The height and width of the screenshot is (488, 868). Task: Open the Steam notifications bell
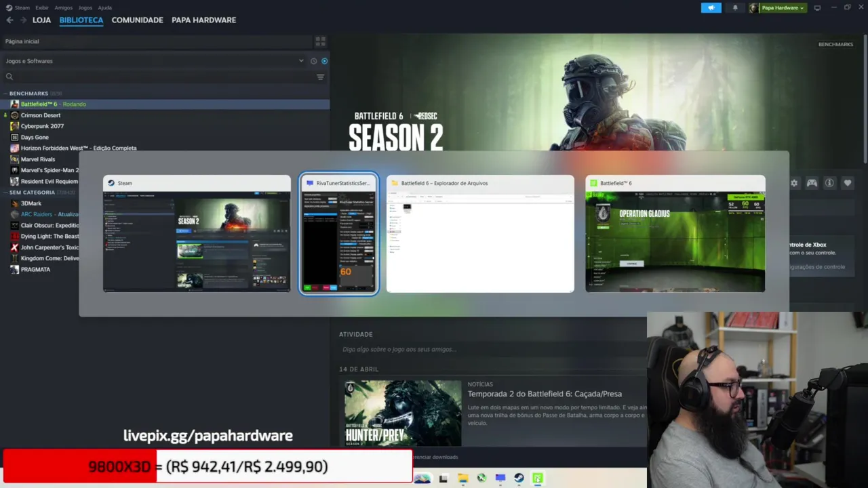[735, 7]
